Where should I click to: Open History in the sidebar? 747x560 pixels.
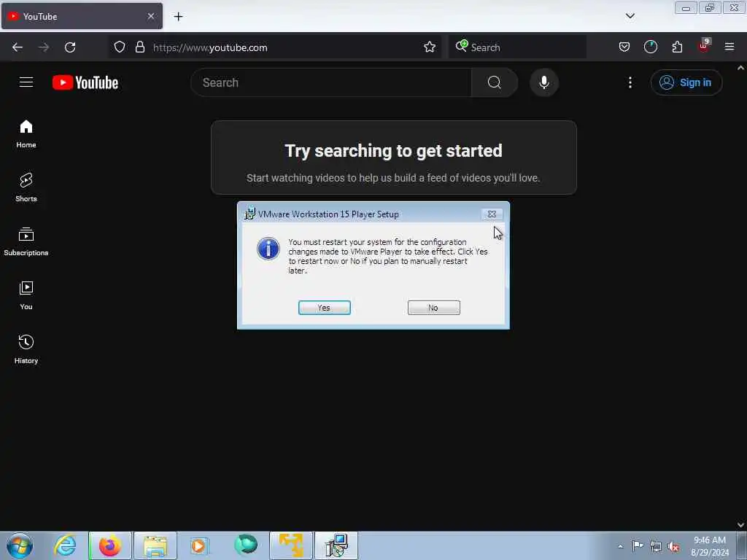(26, 349)
